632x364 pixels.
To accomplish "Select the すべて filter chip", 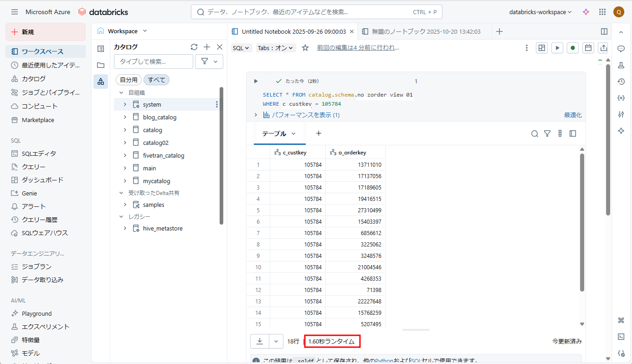I will coord(156,80).
